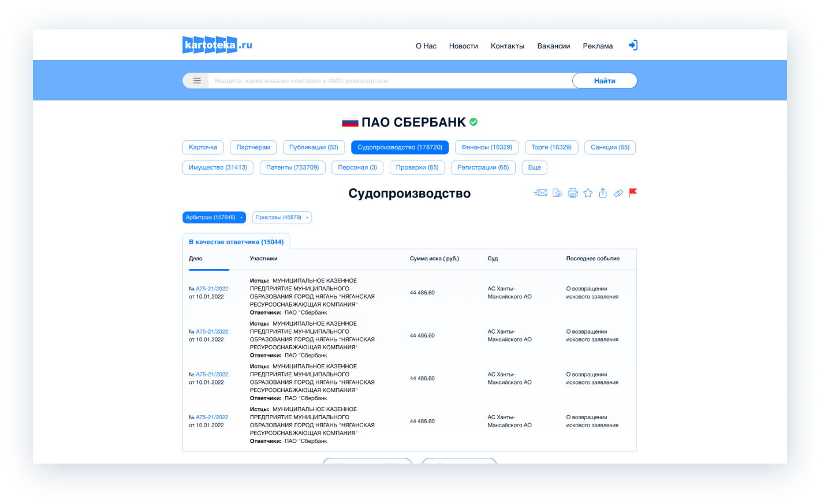Open the Реклама menu item
The width and height of the screenshot is (824, 504).
pyautogui.click(x=598, y=46)
